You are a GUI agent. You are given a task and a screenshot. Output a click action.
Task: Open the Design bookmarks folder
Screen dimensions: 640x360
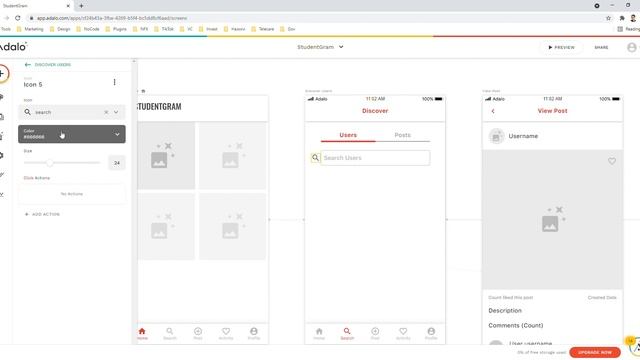(60, 29)
